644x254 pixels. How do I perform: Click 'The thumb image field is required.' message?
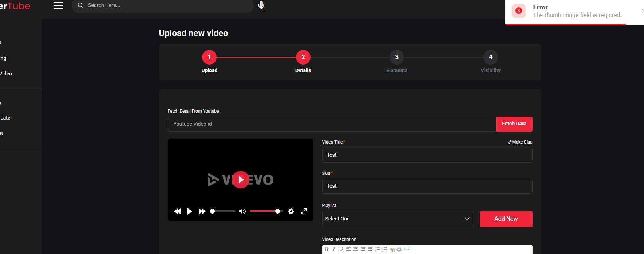click(x=577, y=15)
